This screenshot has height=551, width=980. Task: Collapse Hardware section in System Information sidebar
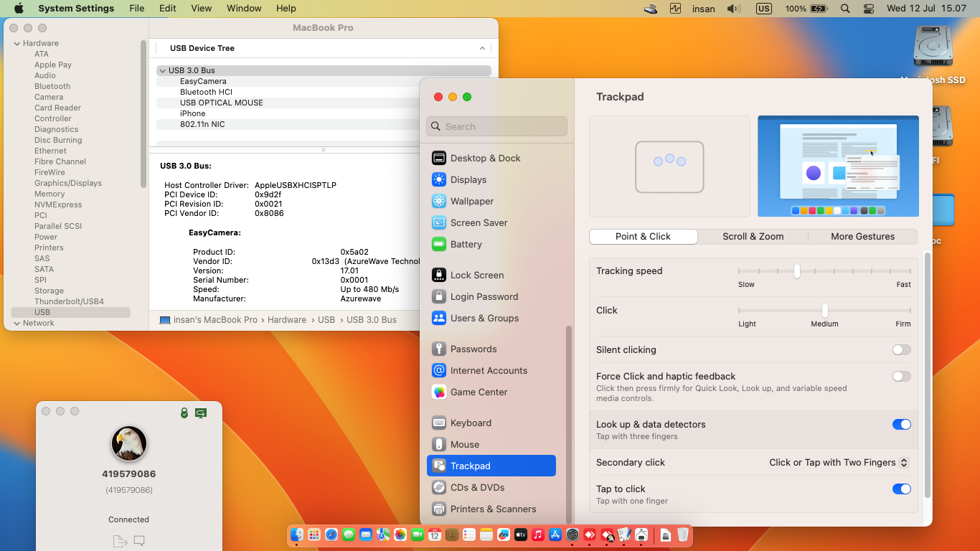[x=17, y=43]
